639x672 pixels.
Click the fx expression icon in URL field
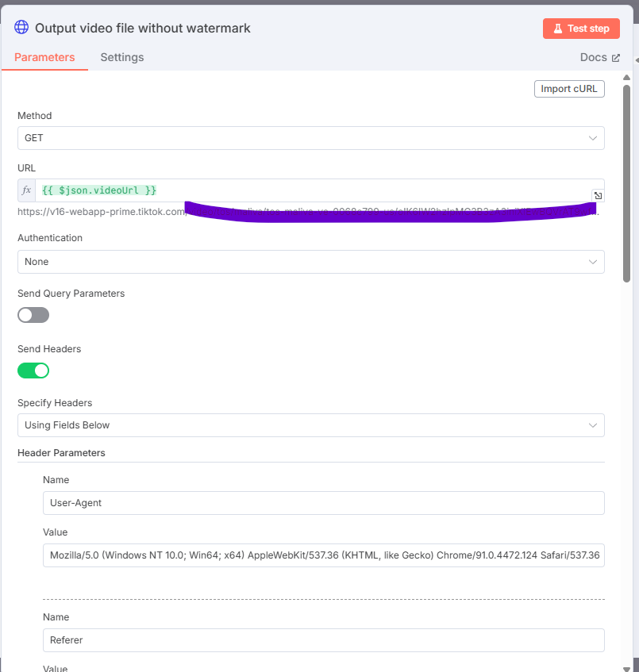[x=26, y=190]
